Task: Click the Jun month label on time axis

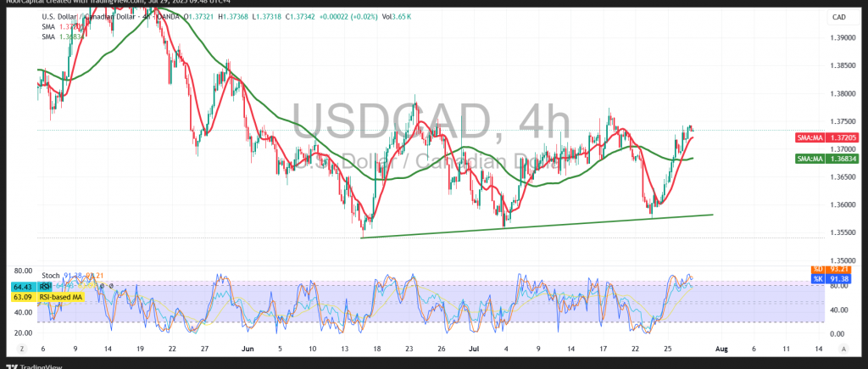Action: click(248, 349)
